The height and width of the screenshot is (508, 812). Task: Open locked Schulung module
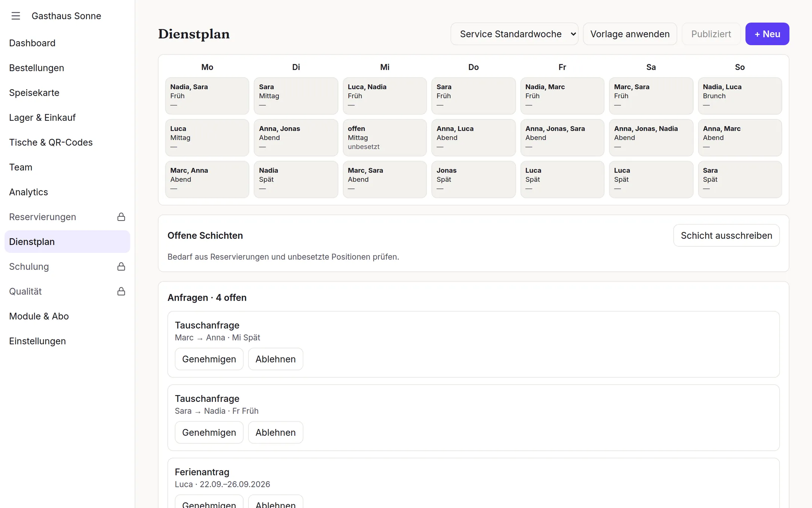tap(67, 266)
